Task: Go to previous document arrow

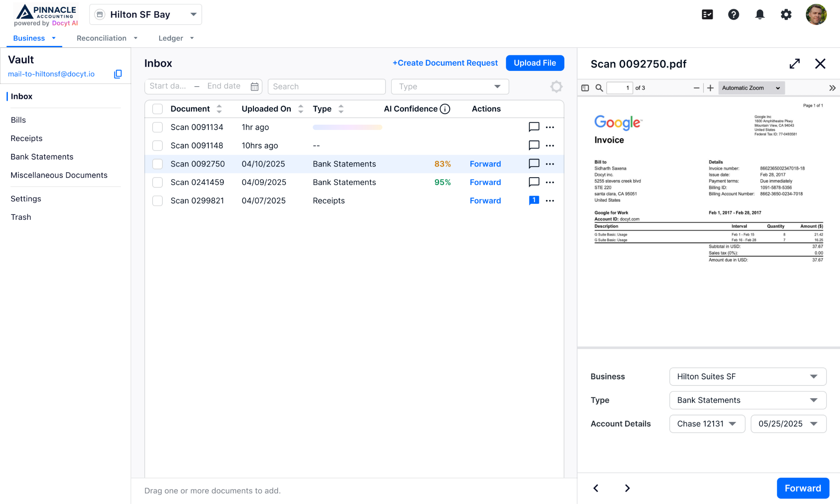Action: tap(596, 488)
